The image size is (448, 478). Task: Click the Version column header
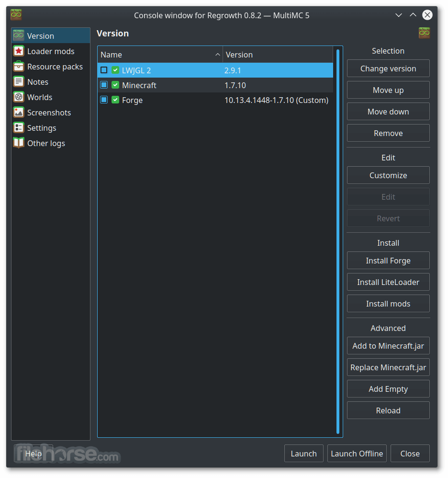pyautogui.click(x=278, y=55)
